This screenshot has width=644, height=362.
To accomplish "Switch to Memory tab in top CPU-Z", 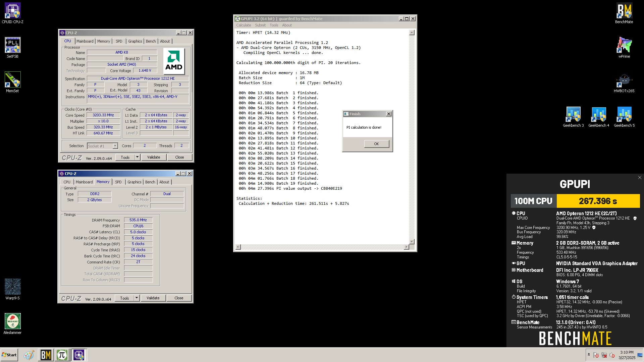I will (x=104, y=41).
